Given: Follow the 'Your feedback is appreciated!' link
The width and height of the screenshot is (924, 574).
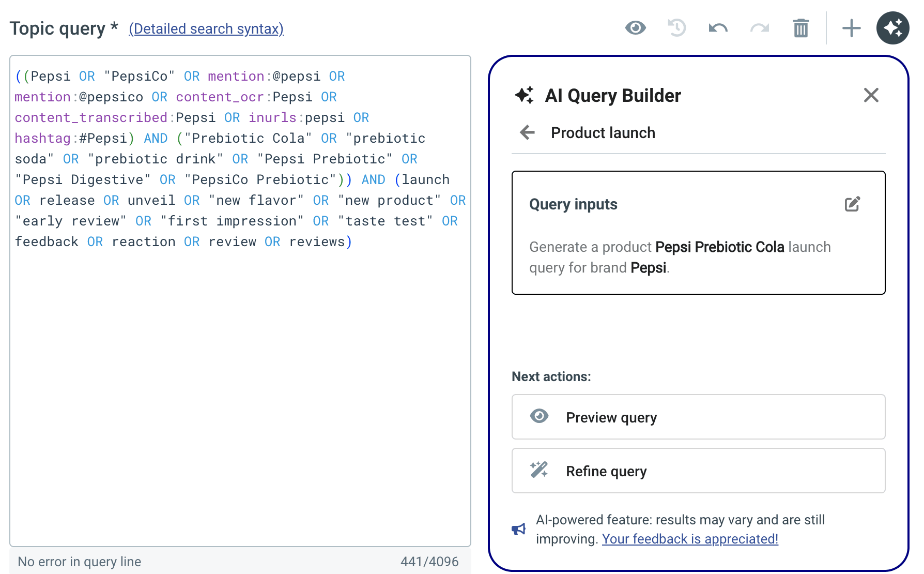Looking at the screenshot, I should 689,539.
